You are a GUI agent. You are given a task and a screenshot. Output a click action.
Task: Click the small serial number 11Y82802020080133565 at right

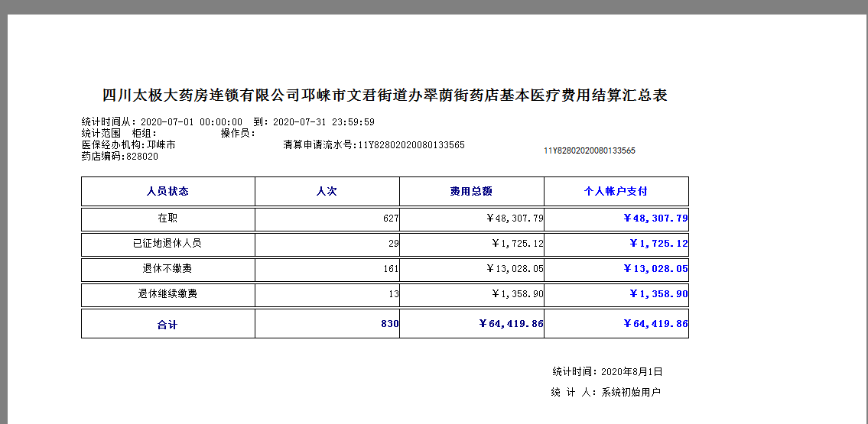[590, 151]
